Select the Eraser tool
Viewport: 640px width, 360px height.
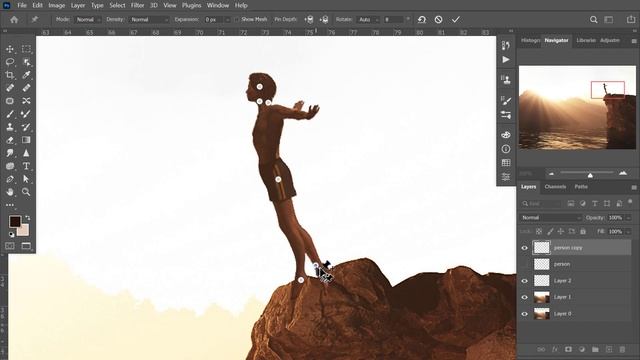tap(10, 140)
